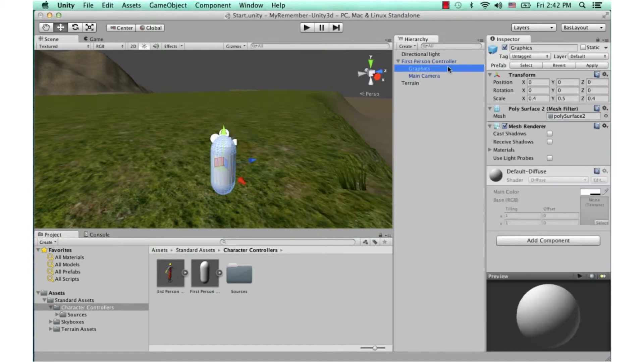The width and height of the screenshot is (644, 362).
Task: Open Mesh Renderer gear menu
Action: click(605, 126)
